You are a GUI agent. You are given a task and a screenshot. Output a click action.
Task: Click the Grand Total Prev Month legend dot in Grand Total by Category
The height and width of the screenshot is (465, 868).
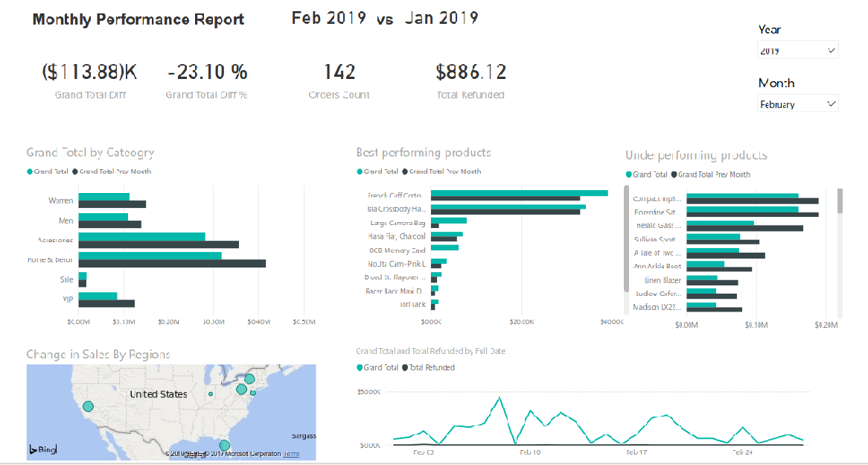pyautogui.click(x=74, y=172)
